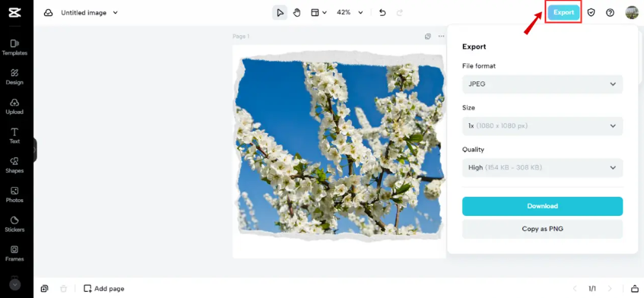Image resolution: width=644 pixels, height=298 pixels.
Task: Select the Text tool in sidebar
Action: point(14,136)
